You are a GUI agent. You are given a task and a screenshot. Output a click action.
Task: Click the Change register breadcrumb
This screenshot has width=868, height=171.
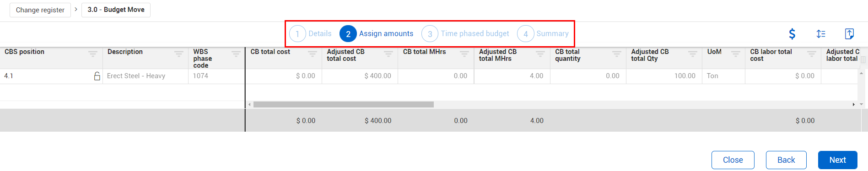coord(40,10)
